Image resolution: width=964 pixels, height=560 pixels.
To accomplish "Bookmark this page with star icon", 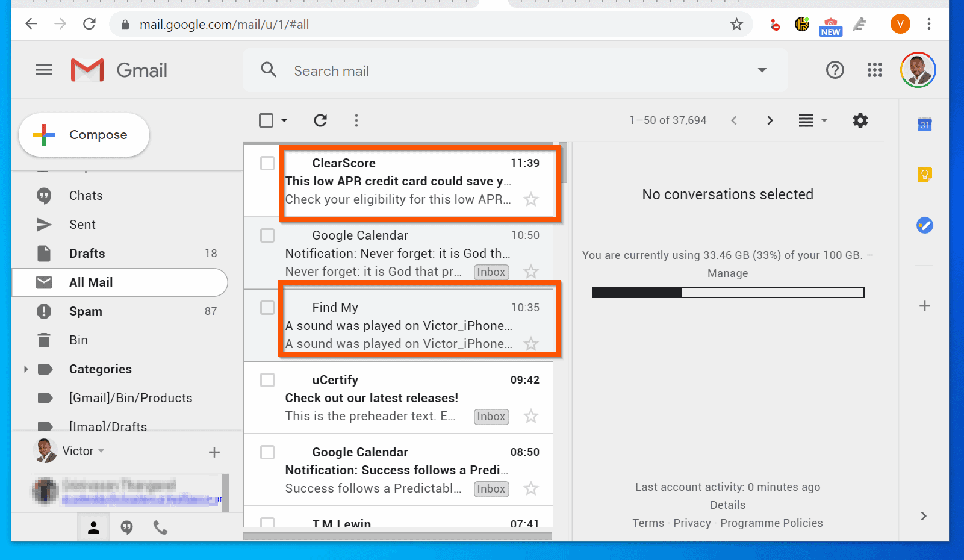I will tap(736, 24).
